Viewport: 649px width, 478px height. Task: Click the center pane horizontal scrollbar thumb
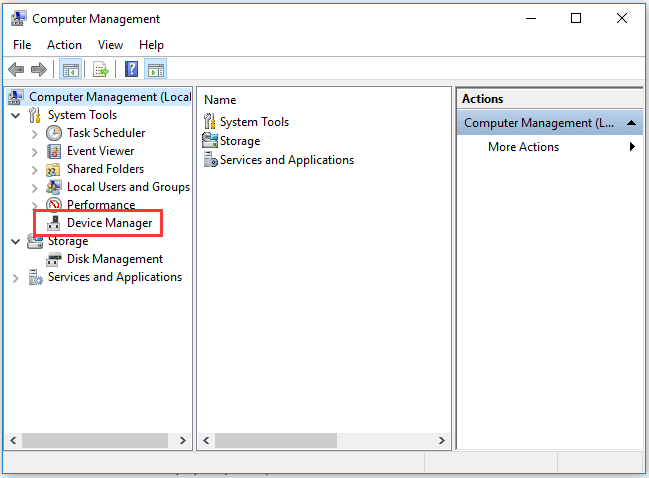[276, 440]
